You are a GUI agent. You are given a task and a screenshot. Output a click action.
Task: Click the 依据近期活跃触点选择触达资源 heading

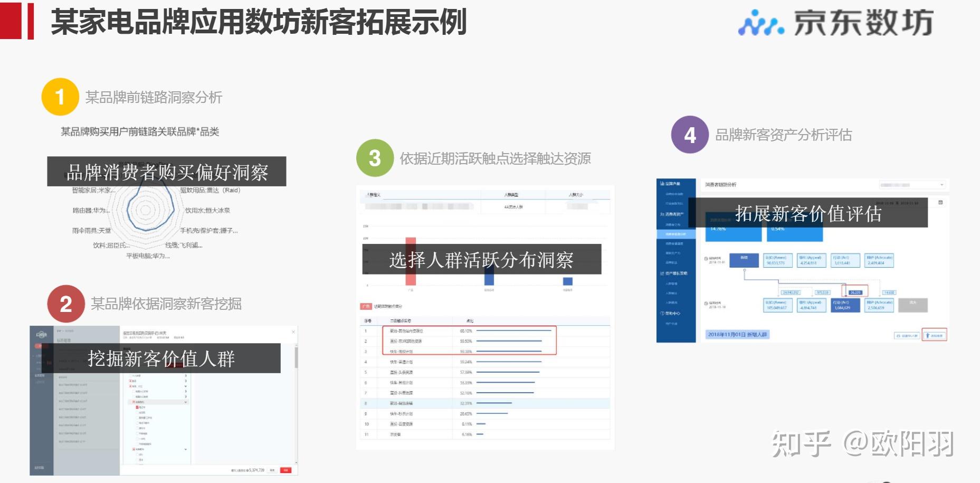click(x=495, y=158)
